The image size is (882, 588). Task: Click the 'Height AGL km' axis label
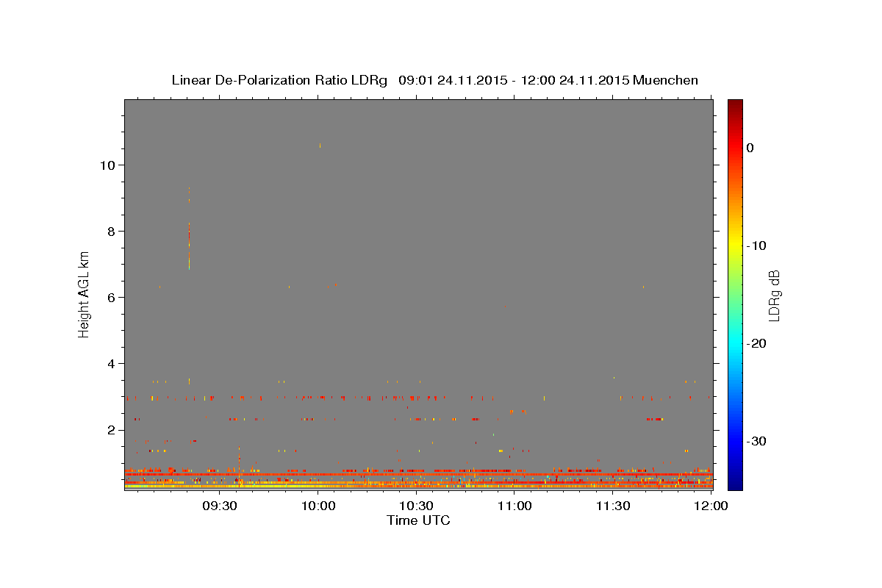point(84,294)
